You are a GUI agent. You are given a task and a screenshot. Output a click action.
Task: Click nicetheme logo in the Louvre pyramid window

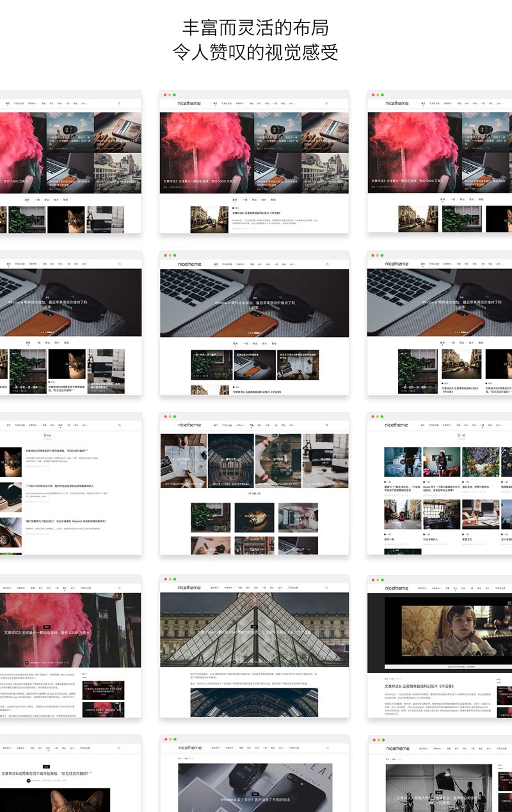point(189,587)
